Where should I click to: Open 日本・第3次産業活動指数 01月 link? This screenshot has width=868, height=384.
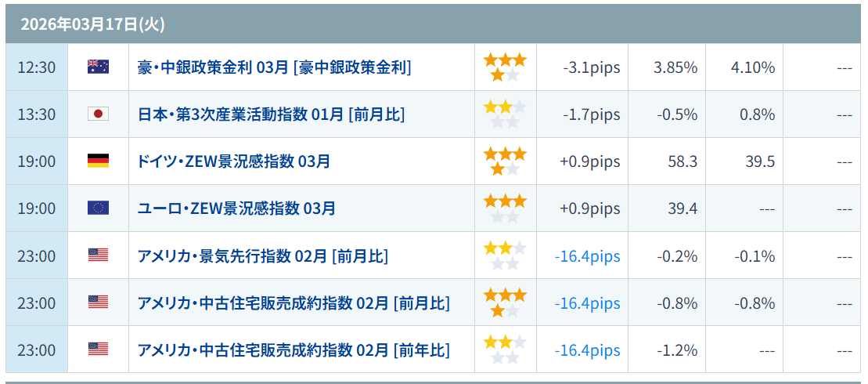[271, 114]
